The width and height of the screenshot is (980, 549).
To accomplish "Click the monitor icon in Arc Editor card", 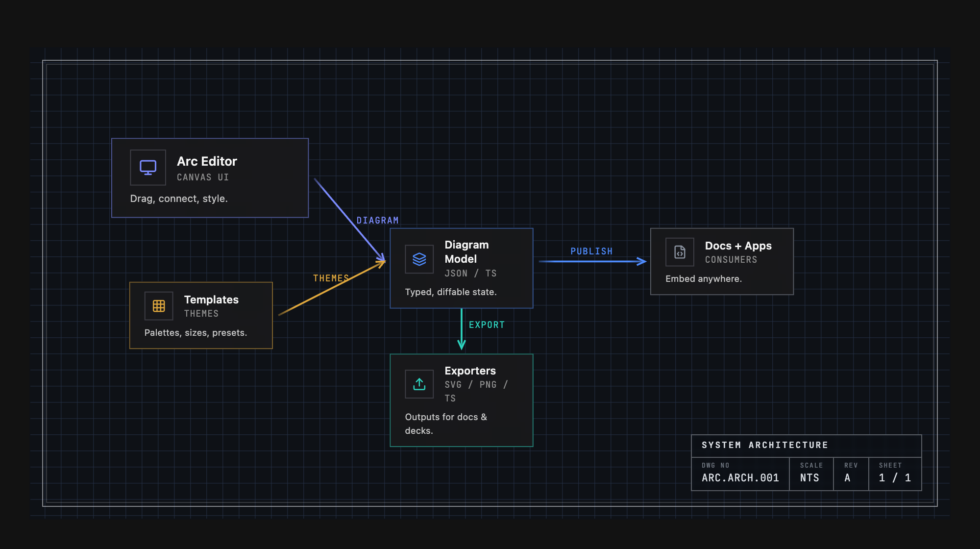I will [148, 168].
